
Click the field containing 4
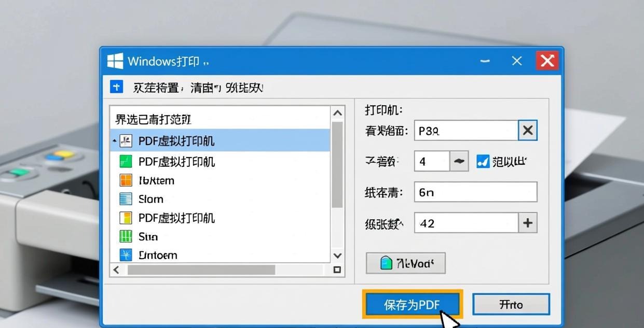tap(432, 162)
